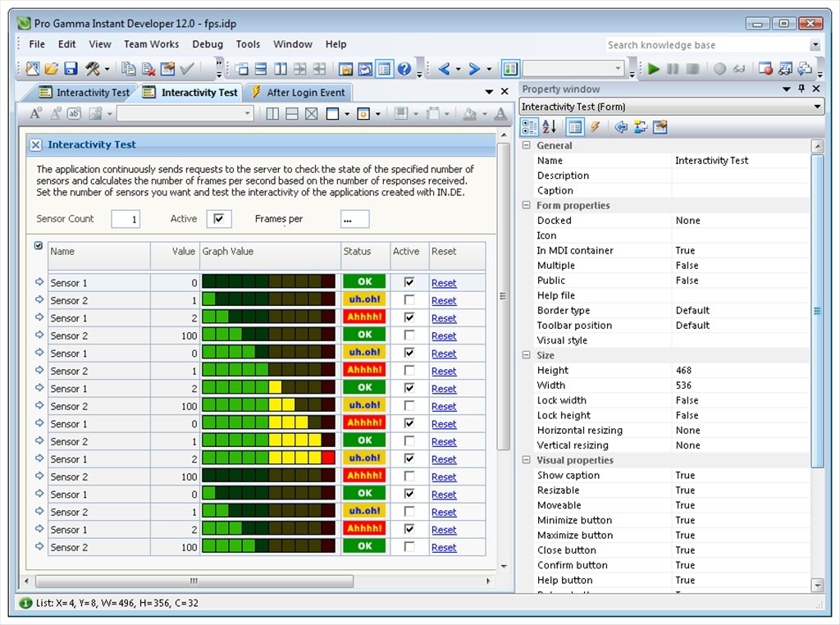Viewport: 840px width, 625px height.
Task: Sort properties alphabetically with A-Z icon
Action: pos(549,127)
